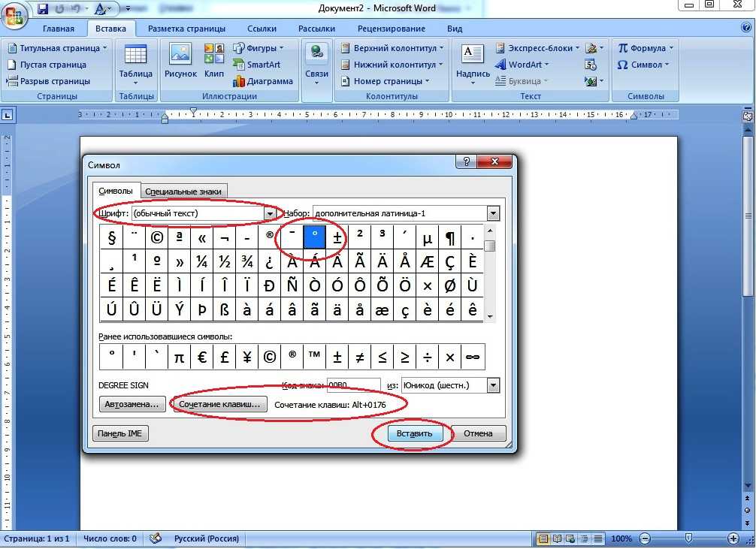
Task: Select the Æ symbol in grid
Action: coord(427,261)
